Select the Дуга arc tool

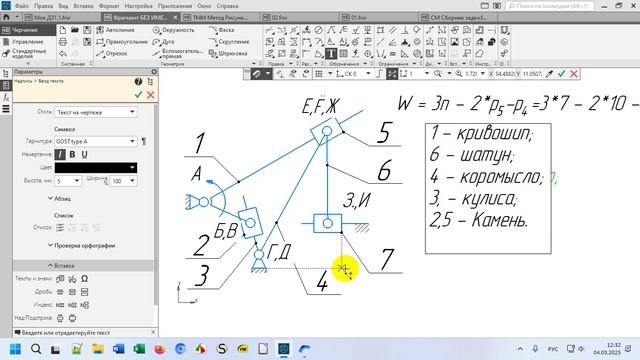[163, 42]
